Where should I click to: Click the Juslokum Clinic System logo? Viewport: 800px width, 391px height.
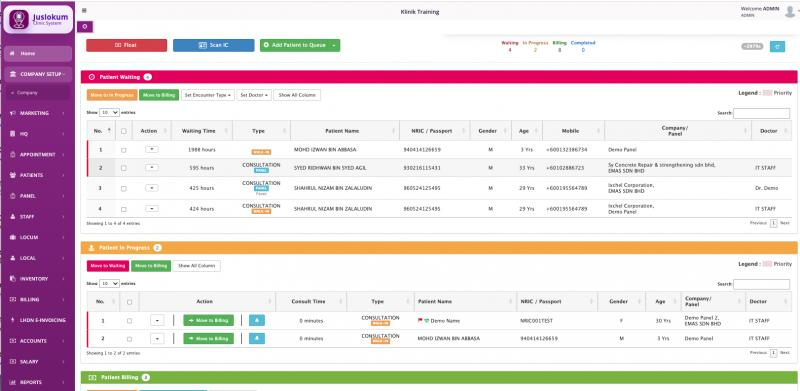pyautogui.click(x=38, y=19)
